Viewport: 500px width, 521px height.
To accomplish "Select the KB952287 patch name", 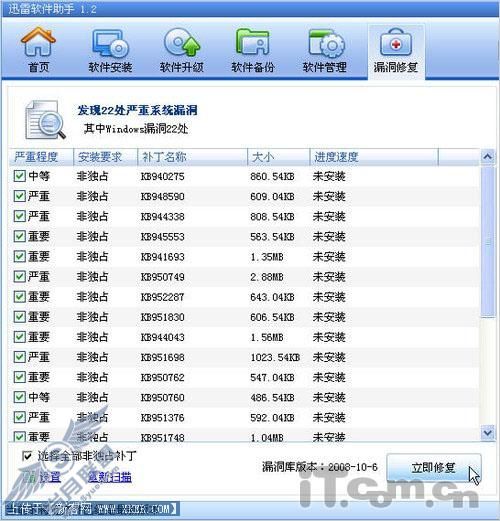I will 163,297.
